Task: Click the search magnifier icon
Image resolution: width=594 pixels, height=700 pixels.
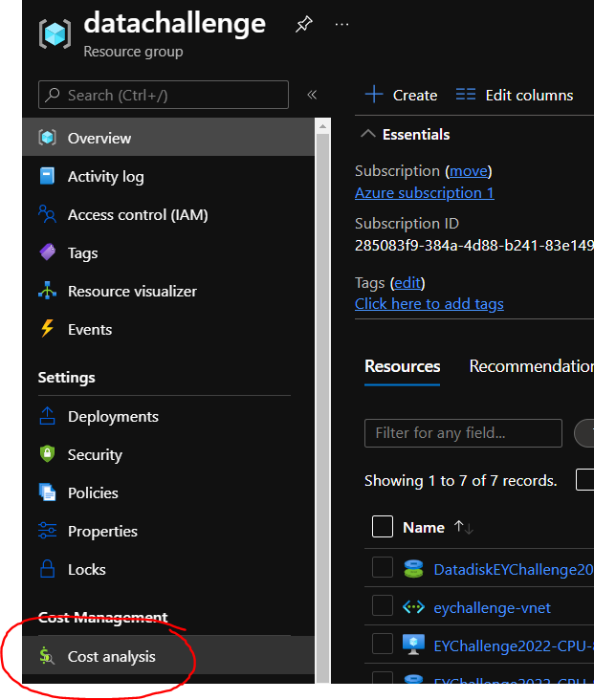Action: [53, 95]
